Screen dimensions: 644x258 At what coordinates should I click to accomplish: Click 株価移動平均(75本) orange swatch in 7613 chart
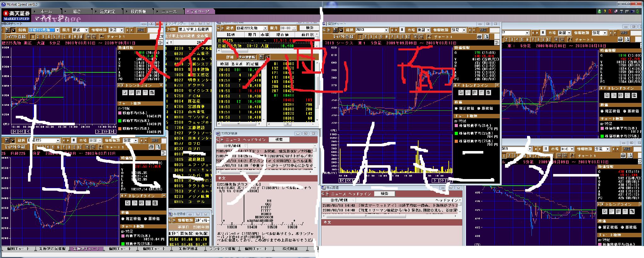point(456,141)
